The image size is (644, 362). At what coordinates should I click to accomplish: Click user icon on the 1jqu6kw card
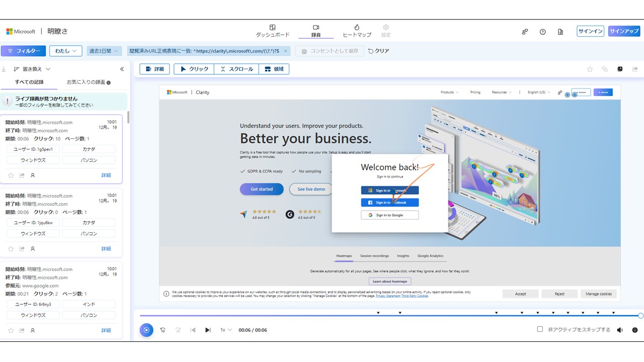[33, 249]
